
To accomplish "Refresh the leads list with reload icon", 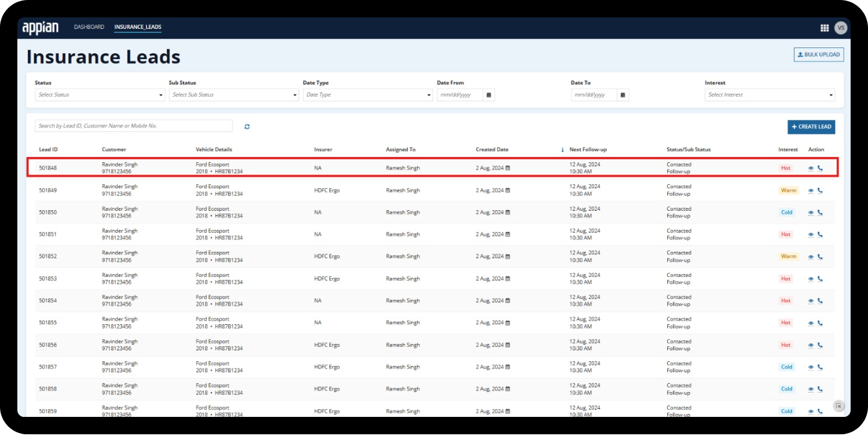I will (x=247, y=126).
